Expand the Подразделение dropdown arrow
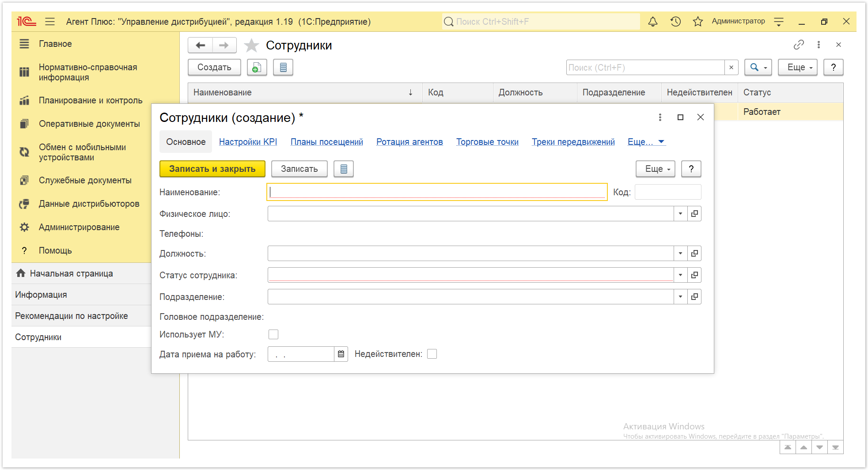The height and width of the screenshot is (470, 868). (680, 297)
